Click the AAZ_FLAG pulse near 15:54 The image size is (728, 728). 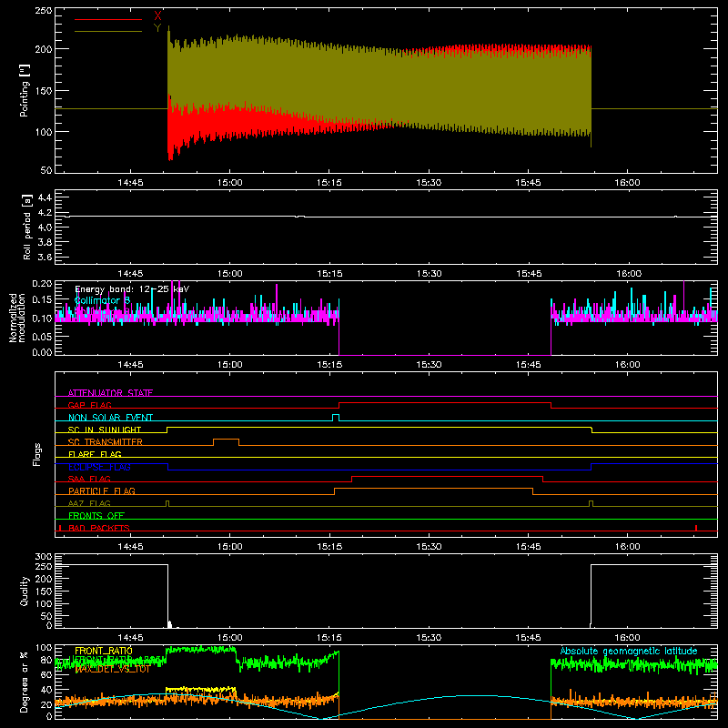click(x=591, y=503)
